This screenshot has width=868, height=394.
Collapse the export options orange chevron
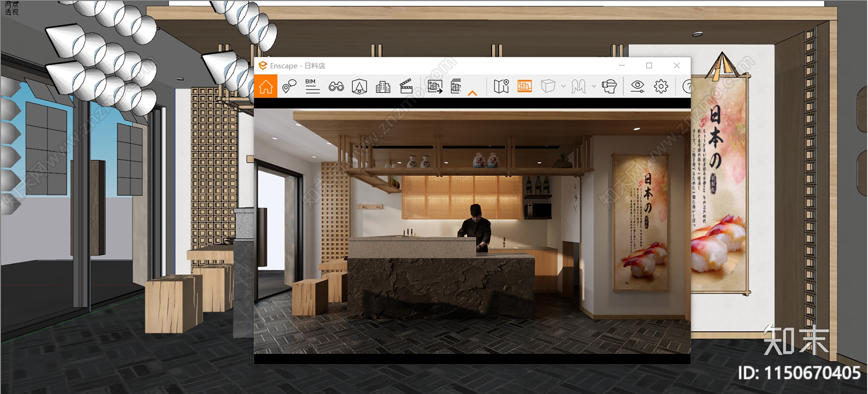pyautogui.click(x=473, y=93)
